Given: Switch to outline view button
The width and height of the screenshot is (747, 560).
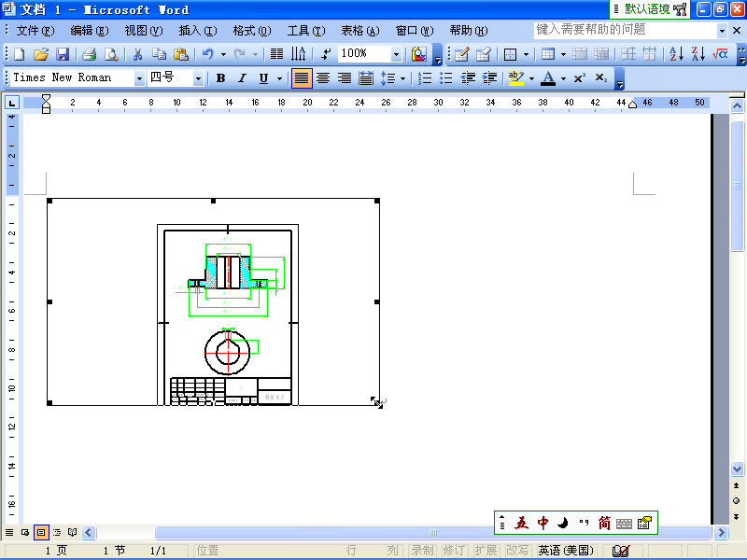Looking at the screenshot, I should tap(57, 532).
